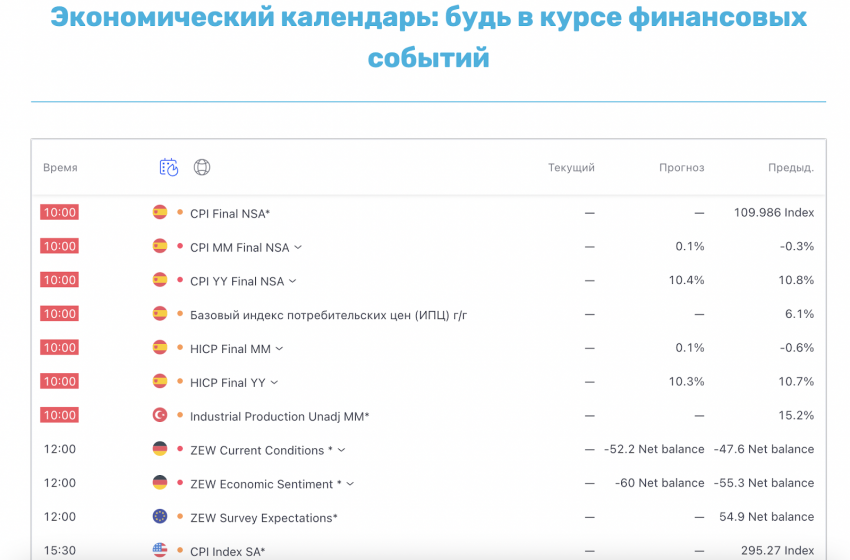Image resolution: width=850 pixels, height=560 pixels.
Task: Click EU flag on ZEW Survey Expectations row
Action: tap(160, 517)
